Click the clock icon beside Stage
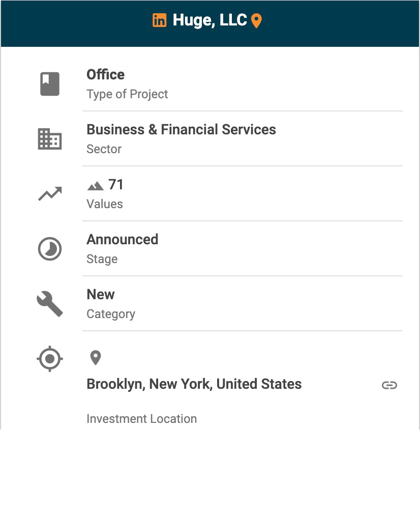Screen dimensions: 420x514 tap(50, 249)
